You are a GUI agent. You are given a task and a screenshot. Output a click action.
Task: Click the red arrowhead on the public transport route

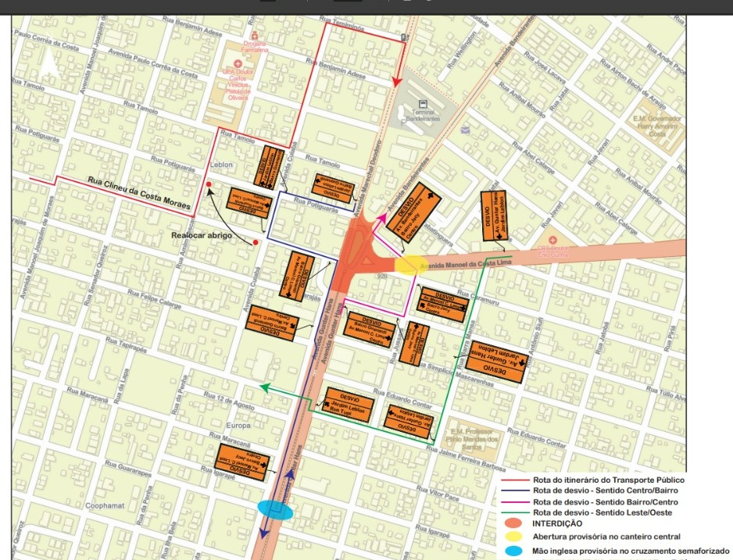(396, 82)
